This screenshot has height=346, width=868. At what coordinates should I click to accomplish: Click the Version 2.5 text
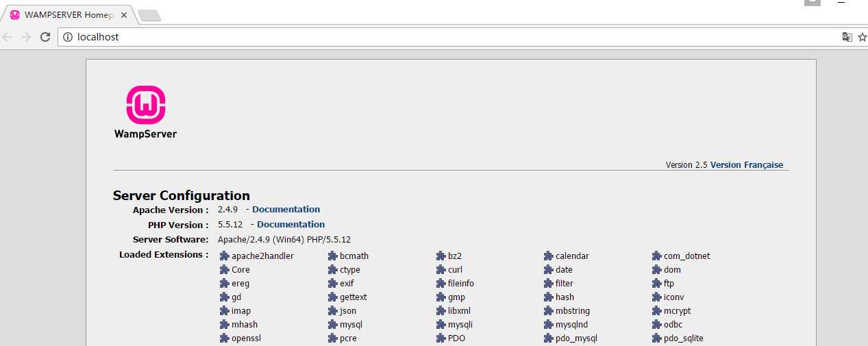pos(686,165)
